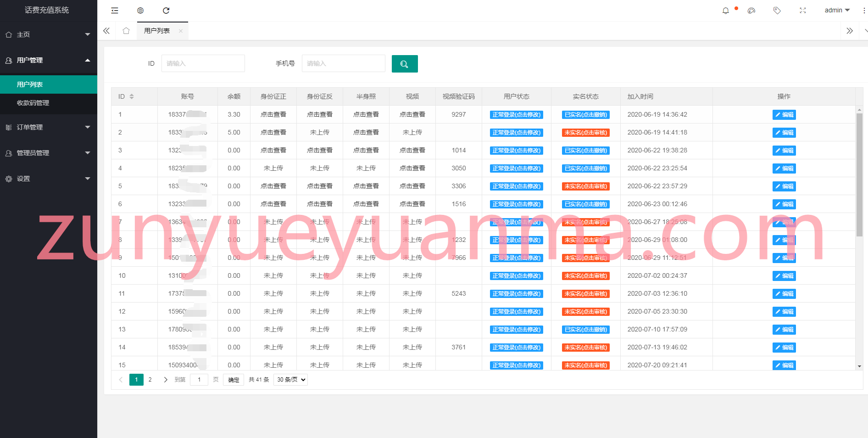Viewport: 868px width, 438px height.
Task: View 身份证正 点击查看 for row ID 1
Action: pos(273,114)
